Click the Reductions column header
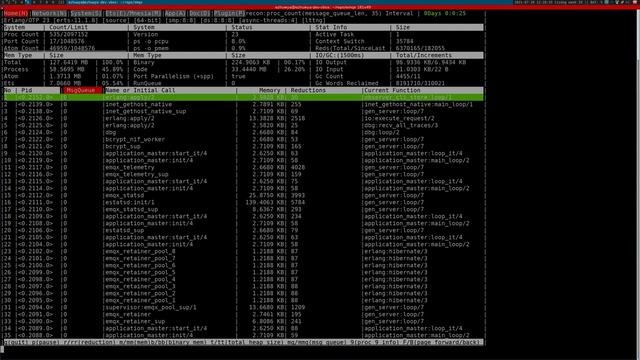 coord(308,90)
